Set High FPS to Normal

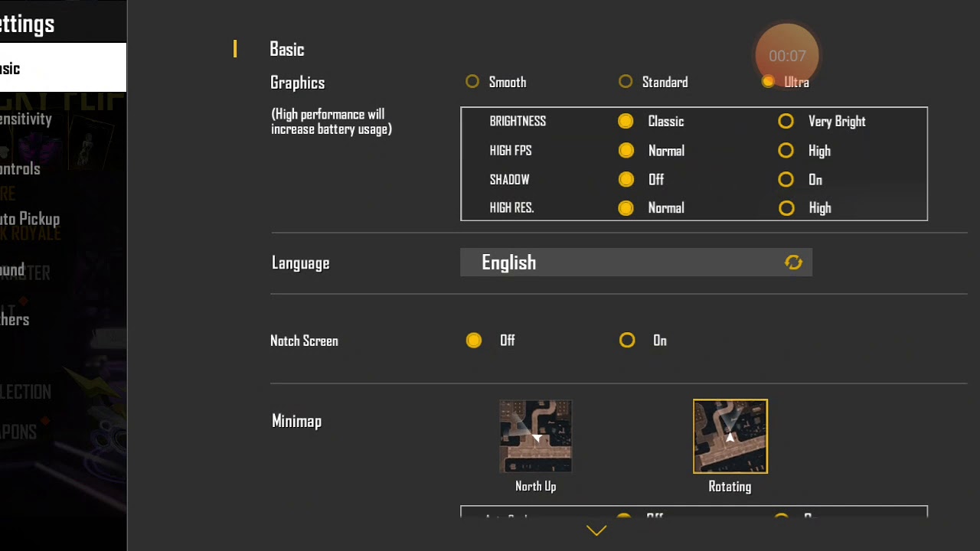[x=626, y=151]
